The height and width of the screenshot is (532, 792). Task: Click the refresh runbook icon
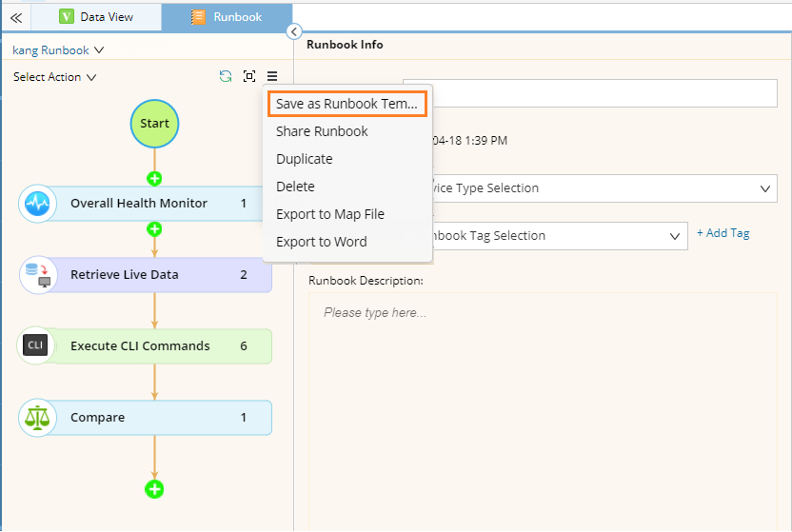226,77
